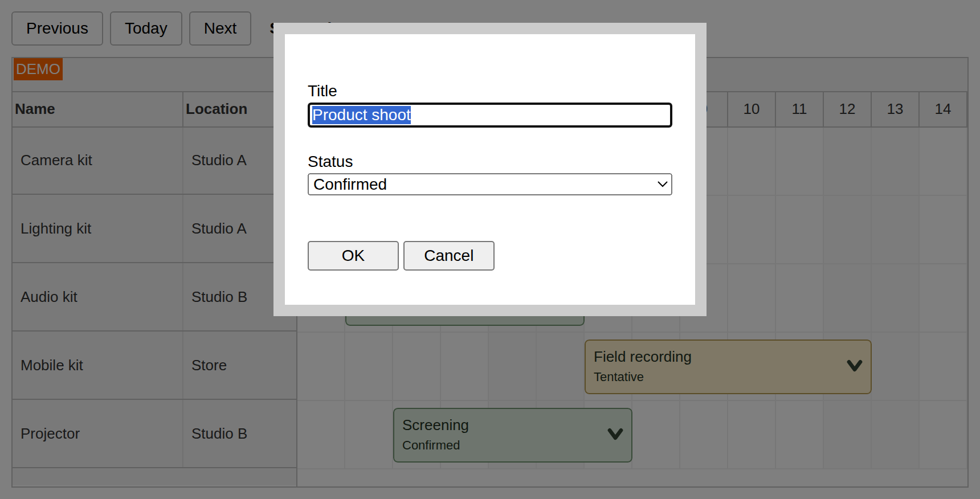
Task: Click the Title input field
Action: (490, 115)
